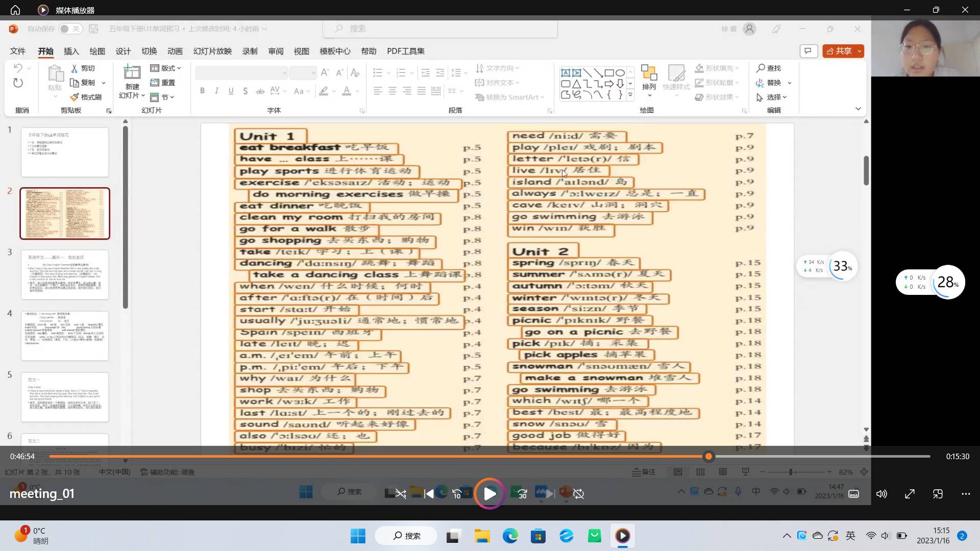Open Microsoft Store from the taskbar
980x551 pixels.
538,536
